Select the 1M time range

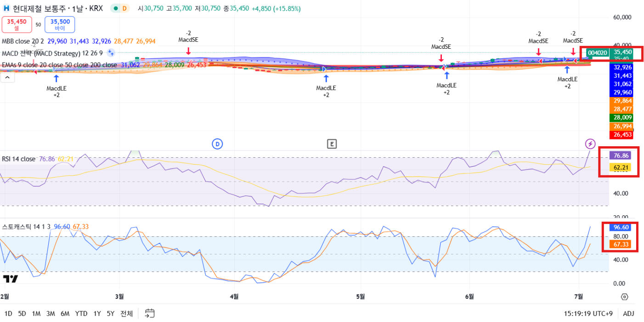pyautogui.click(x=36, y=314)
